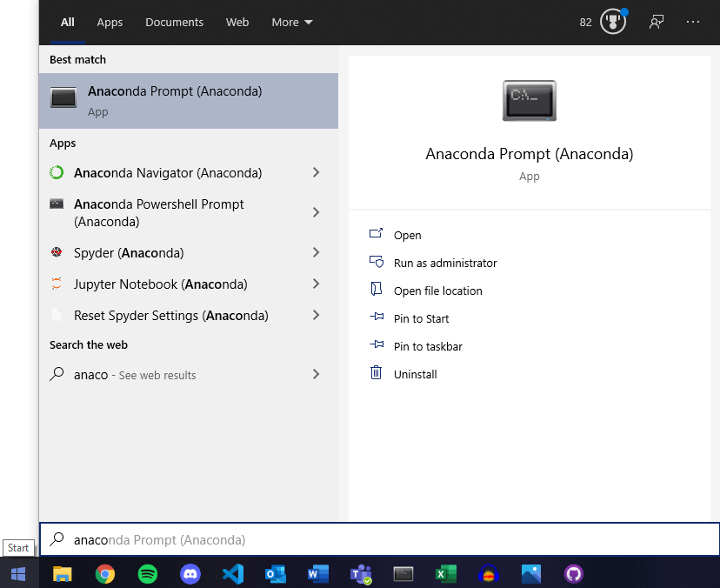This screenshot has width=720, height=588.
Task: Open Spyder (Anaconda) result
Action: pos(189,252)
